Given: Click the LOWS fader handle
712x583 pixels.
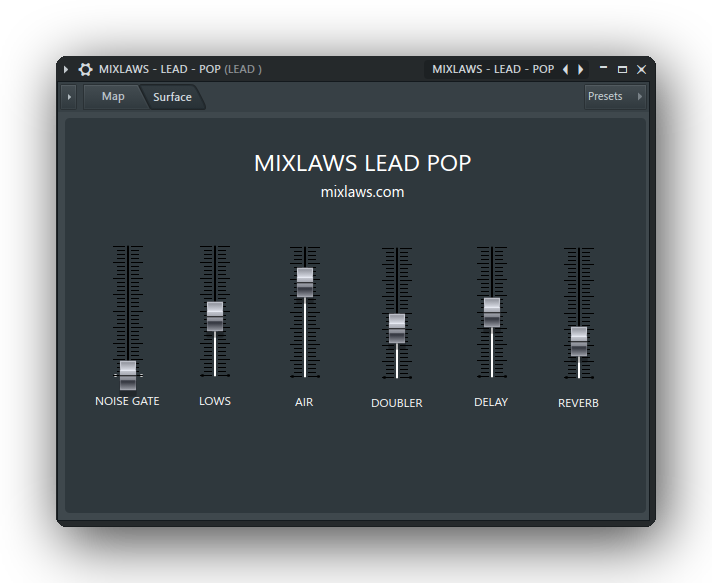Looking at the screenshot, I should pyautogui.click(x=215, y=316).
